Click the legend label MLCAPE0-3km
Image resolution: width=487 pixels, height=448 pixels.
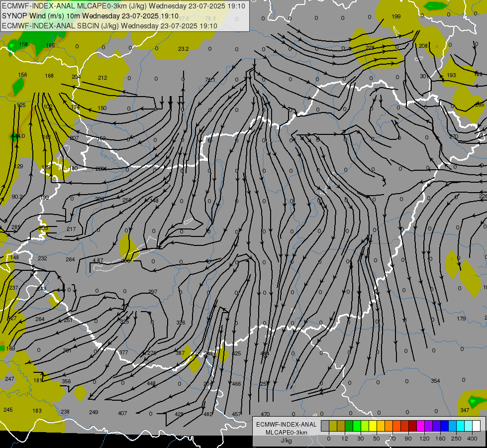point(287,433)
